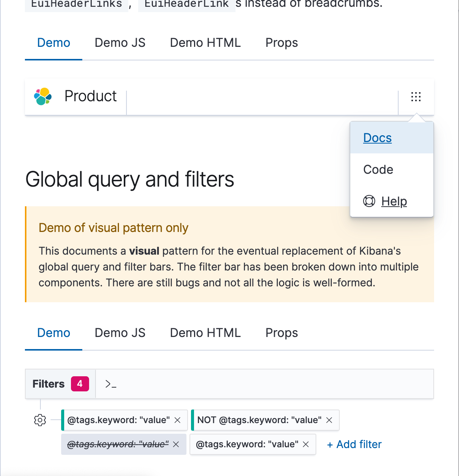The image size is (459, 476).
Task: Open the apps grid menu in the header
Action: 416,97
